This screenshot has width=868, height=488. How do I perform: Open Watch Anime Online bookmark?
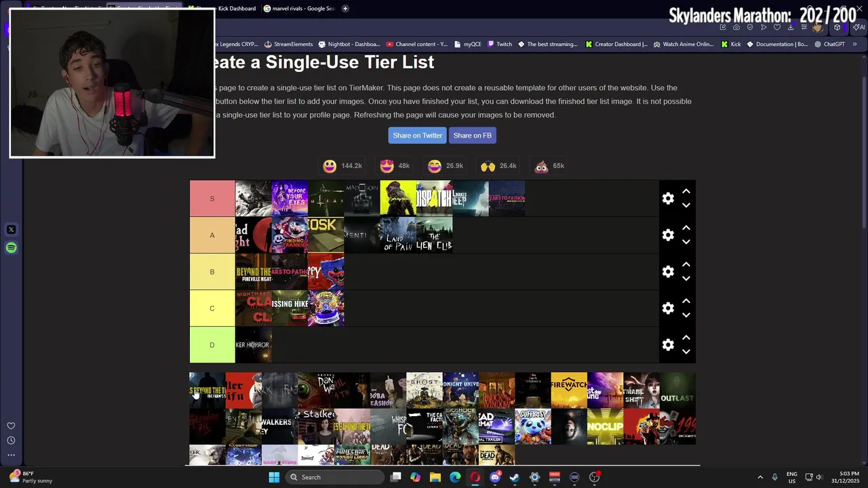click(684, 44)
